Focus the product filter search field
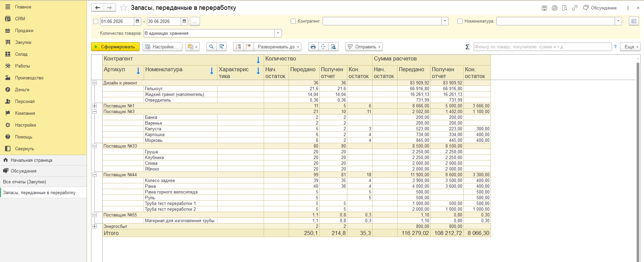 pos(543,47)
